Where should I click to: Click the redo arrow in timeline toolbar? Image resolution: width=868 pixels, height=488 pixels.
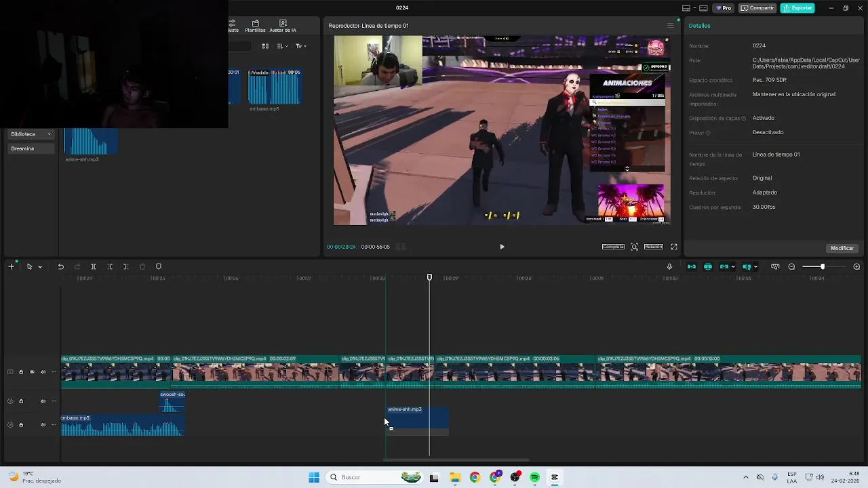[x=77, y=266]
